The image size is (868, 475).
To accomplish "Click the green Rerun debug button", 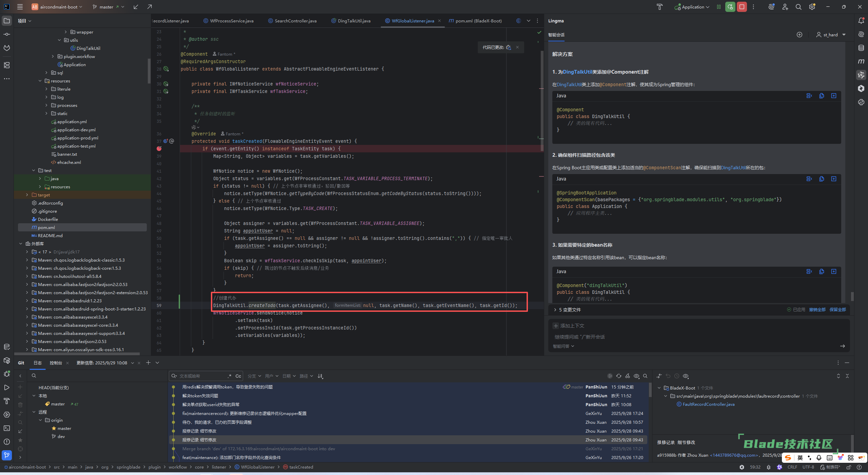I will (x=730, y=7).
